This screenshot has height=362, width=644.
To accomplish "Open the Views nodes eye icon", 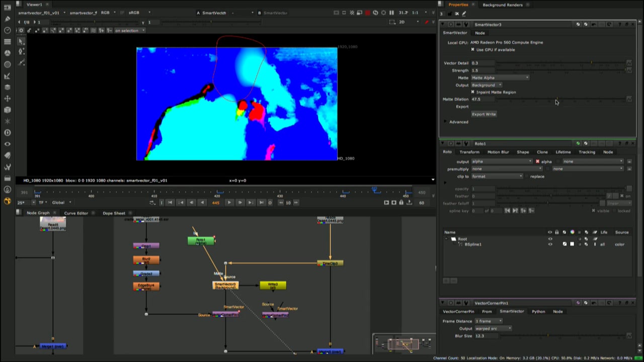I will (7, 144).
